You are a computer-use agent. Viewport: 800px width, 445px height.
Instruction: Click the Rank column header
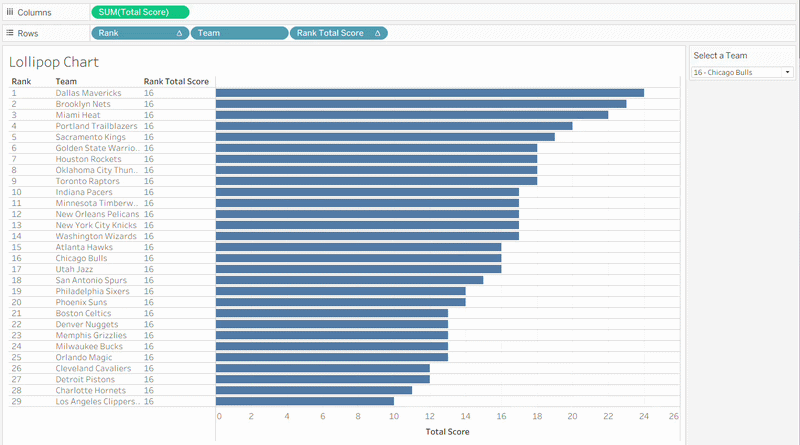pyautogui.click(x=21, y=82)
